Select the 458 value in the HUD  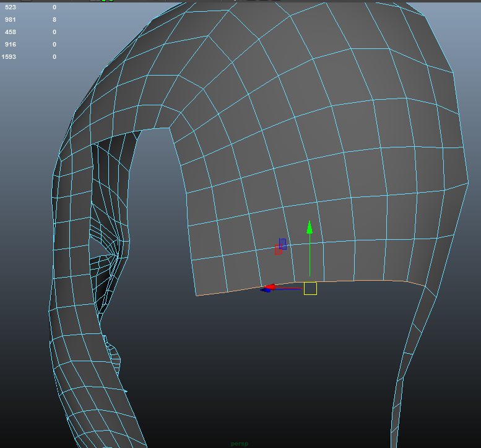(x=10, y=32)
